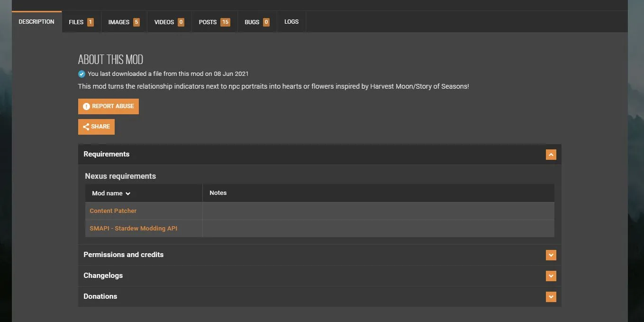Expand Permissions and credits section

pos(551,255)
